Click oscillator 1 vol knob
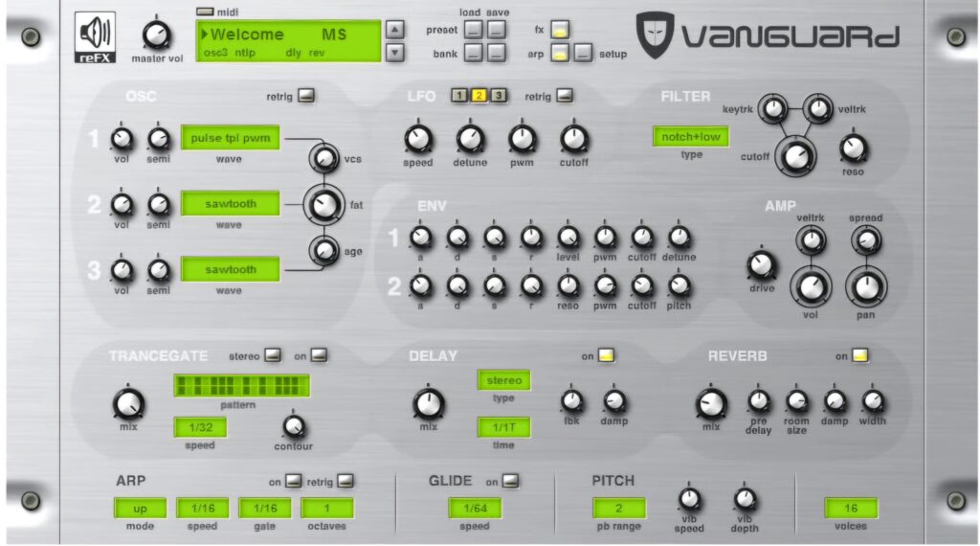Screen dimensions: 980x546 pyautogui.click(x=122, y=139)
